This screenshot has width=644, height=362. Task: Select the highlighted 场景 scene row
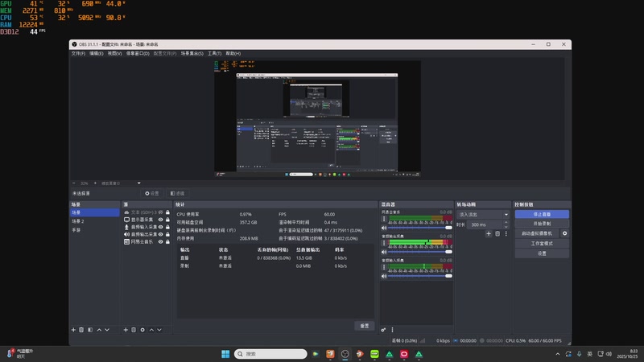pos(95,212)
